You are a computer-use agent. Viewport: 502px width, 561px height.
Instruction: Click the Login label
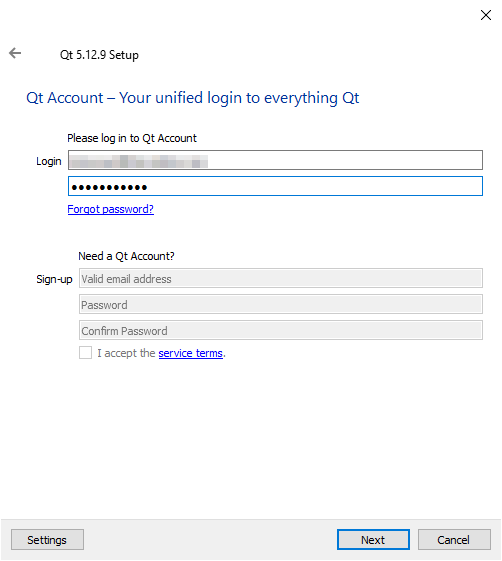pyautogui.click(x=49, y=161)
